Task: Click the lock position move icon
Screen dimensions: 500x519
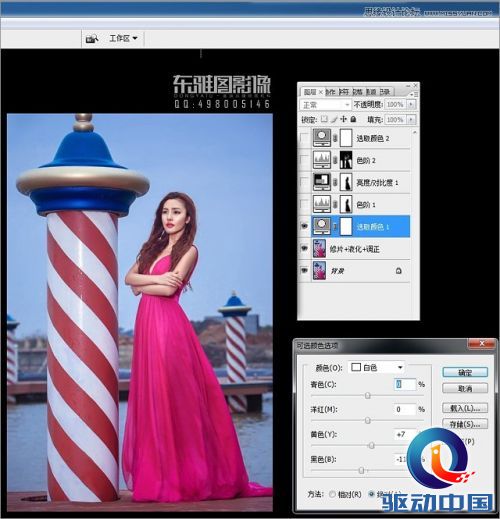Action: point(343,119)
